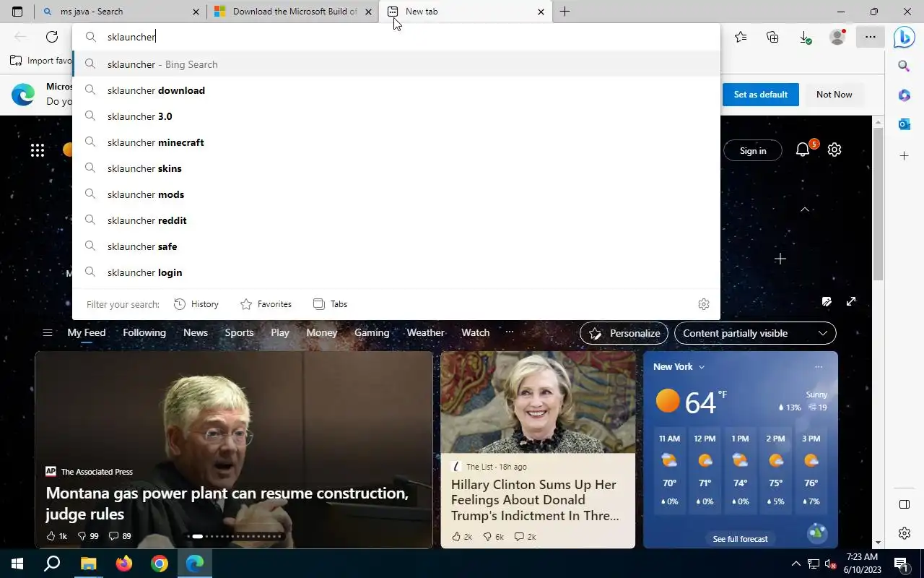This screenshot has width=924, height=578.
Task: Open a new tab with plus button
Action: coord(565,12)
